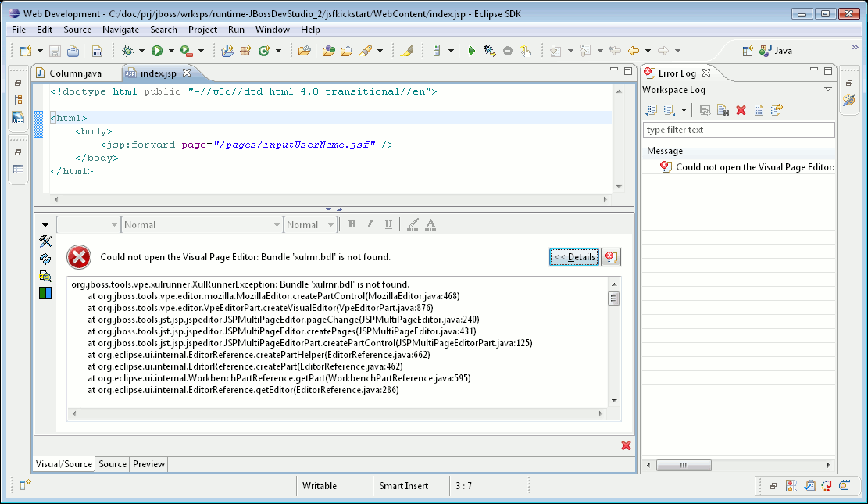Click the Restore Log icon in Error Log
868x504 pixels.
(777, 110)
